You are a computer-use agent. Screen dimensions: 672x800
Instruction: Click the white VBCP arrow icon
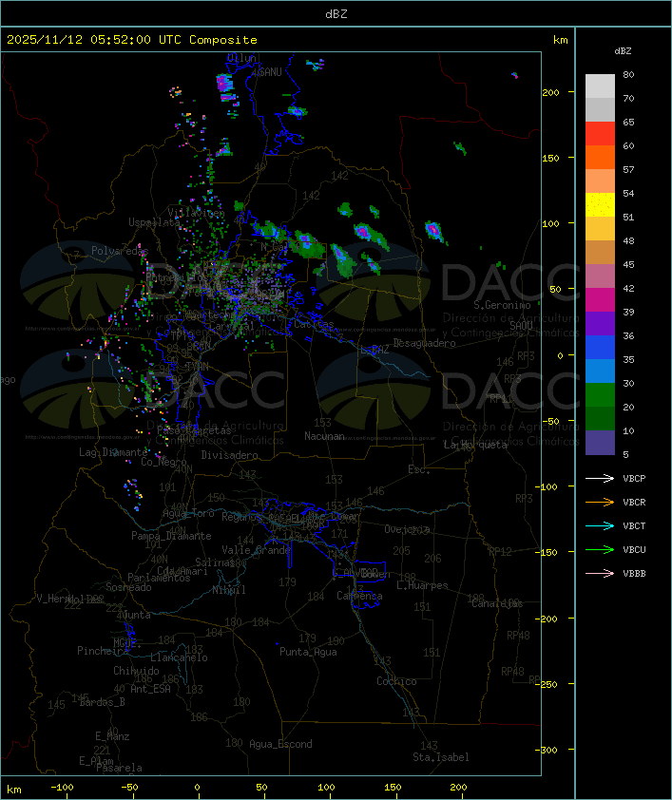600,478
